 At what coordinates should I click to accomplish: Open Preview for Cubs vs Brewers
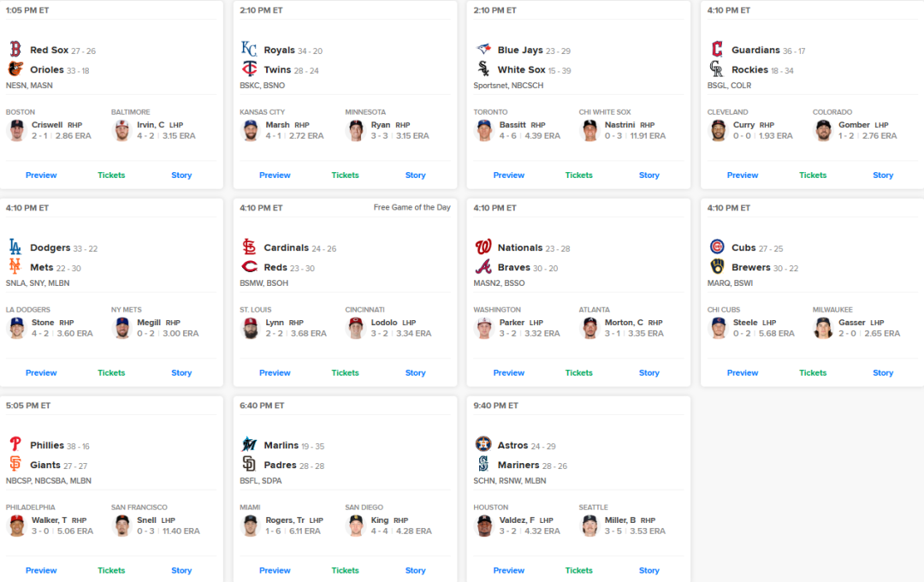click(x=743, y=372)
